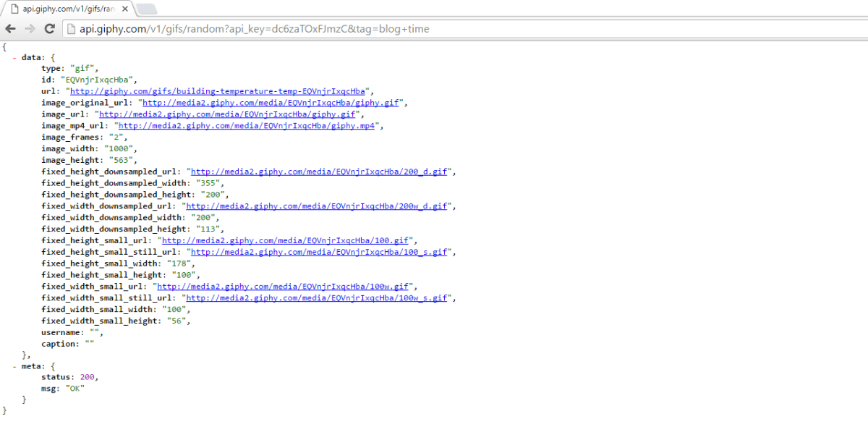This screenshot has width=868, height=435.
Task: Open the building-temperature-temp giphy.com link
Action: click(218, 91)
